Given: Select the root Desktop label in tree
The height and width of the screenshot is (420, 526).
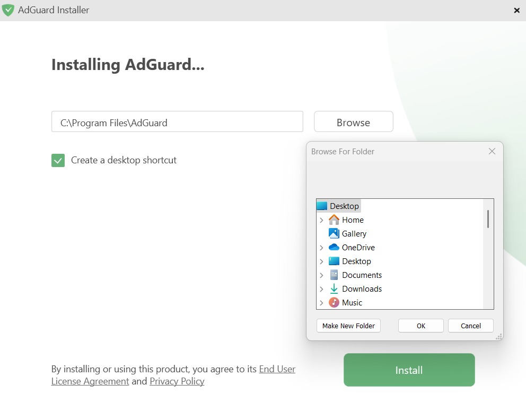Looking at the screenshot, I should coord(345,206).
